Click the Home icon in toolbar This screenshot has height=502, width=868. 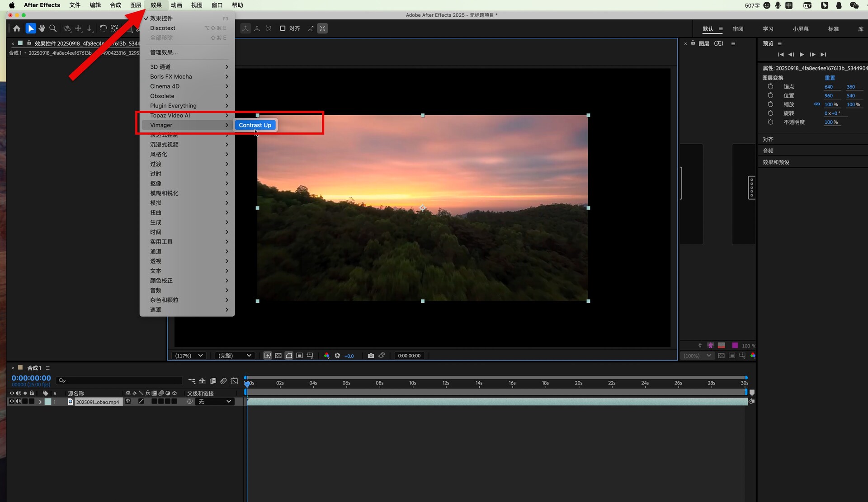17,28
